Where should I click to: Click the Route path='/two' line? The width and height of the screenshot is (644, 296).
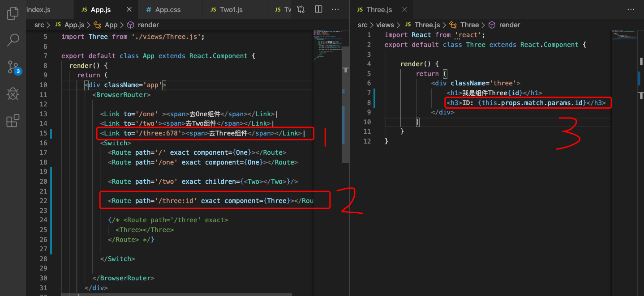(x=203, y=182)
